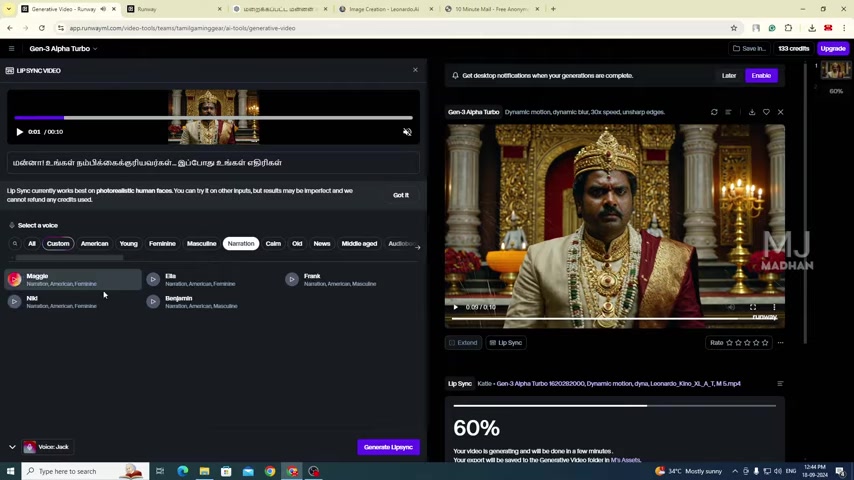Play the Benjamin voice sample

[153, 301]
